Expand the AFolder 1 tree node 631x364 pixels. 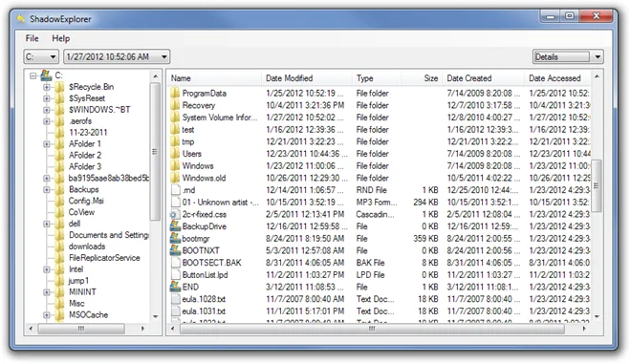point(47,144)
